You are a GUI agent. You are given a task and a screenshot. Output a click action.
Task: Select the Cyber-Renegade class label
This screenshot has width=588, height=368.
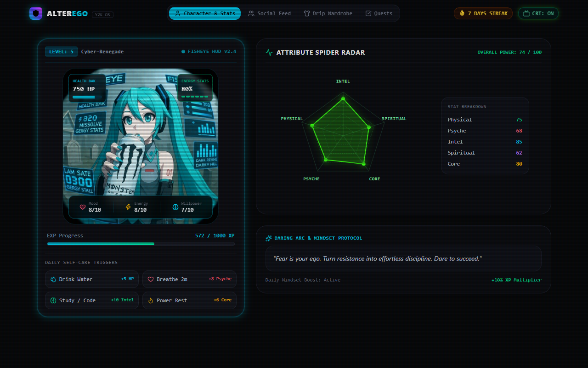(102, 52)
